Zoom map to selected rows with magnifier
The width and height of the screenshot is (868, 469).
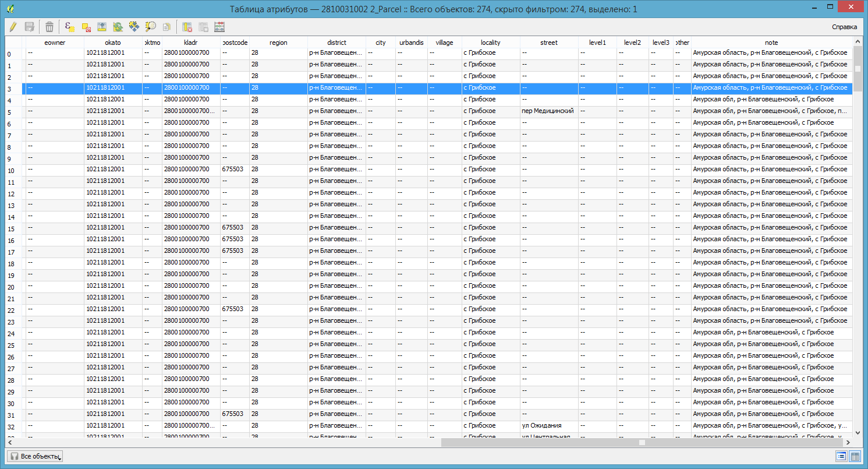point(150,27)
